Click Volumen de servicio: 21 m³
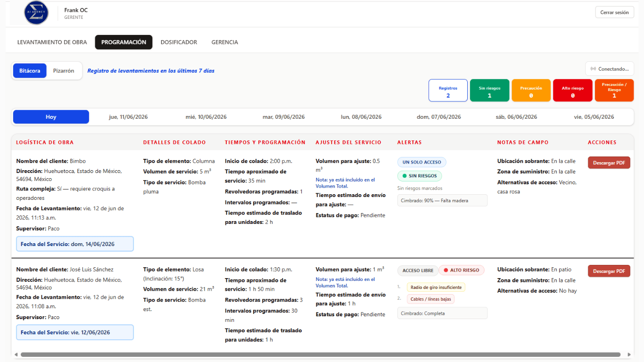 (179, 289)
